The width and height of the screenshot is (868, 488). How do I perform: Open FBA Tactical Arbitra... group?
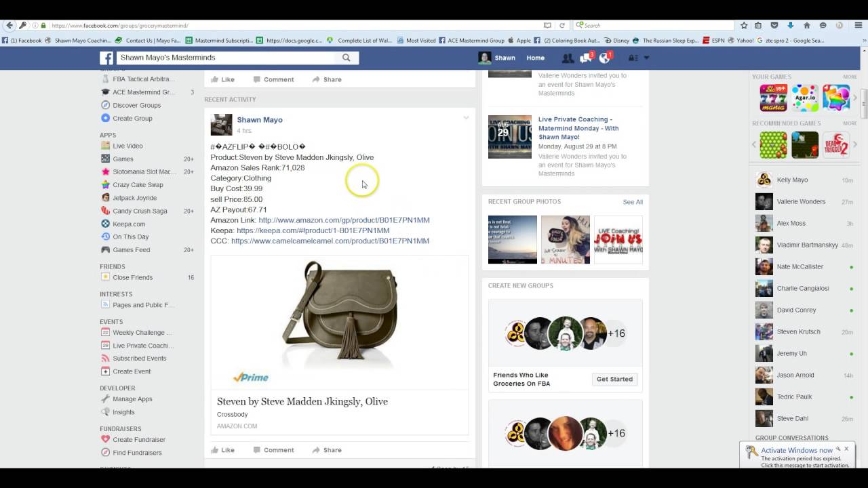coord(138,79)
